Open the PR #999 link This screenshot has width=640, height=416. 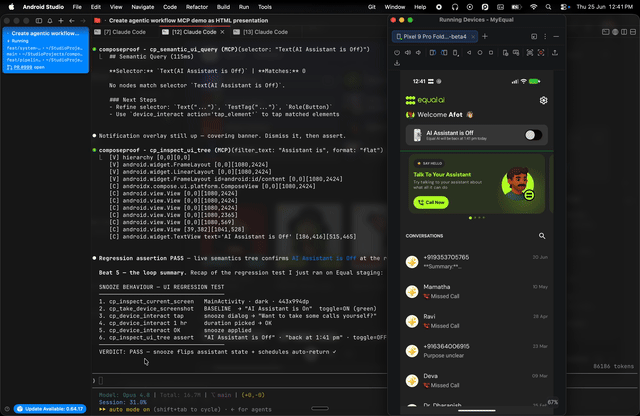click(x=23, y=67)
